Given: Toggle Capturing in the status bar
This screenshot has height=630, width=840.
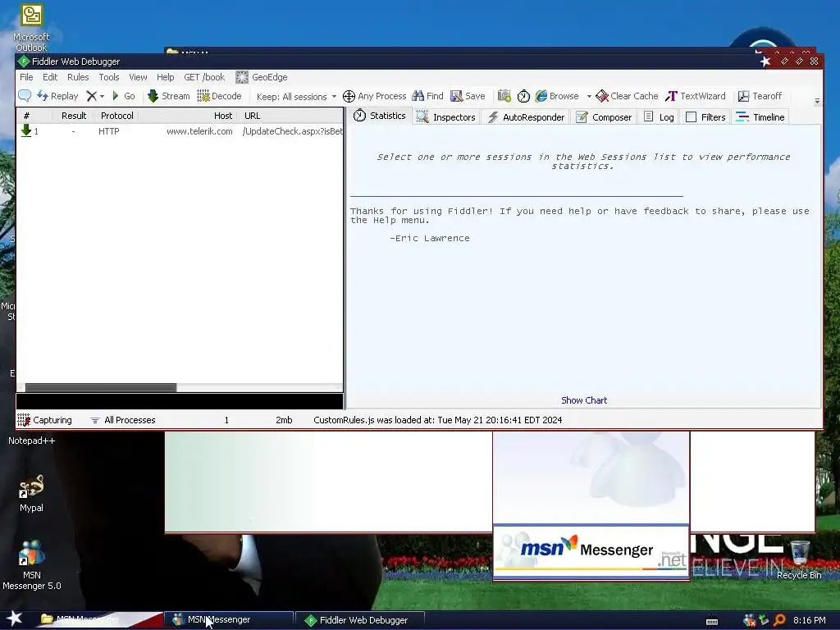Looking at the screenshot, I should point(44,420).
